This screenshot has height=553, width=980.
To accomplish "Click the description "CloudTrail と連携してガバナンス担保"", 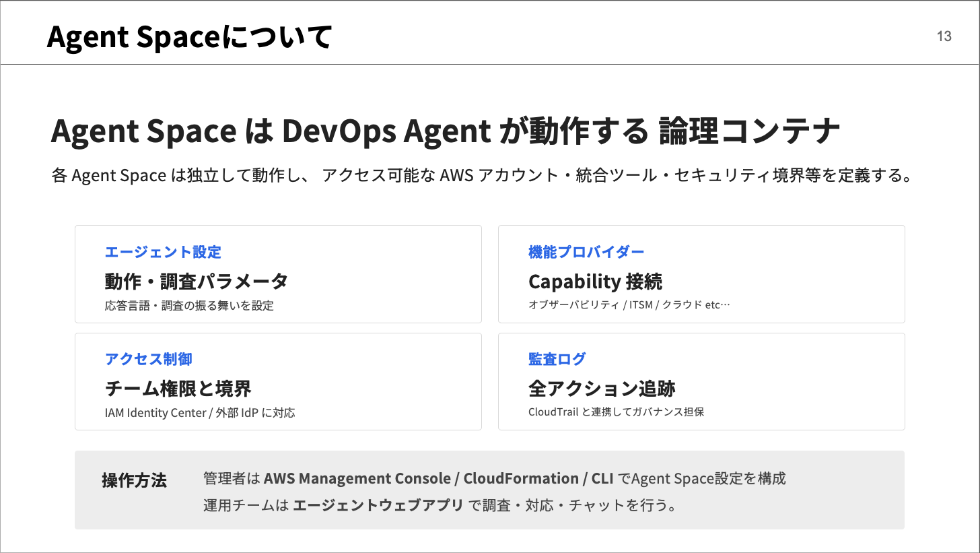I will coord(617,412).
